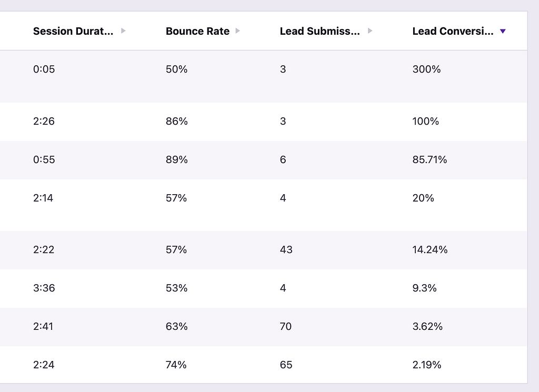Select the 70 lead submissions cell
539x392 pixels.
click(286, 327)
